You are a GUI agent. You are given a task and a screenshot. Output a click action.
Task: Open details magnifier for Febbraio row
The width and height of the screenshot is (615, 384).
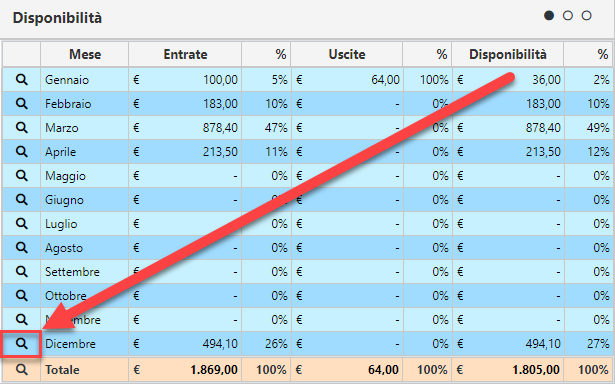22,104
